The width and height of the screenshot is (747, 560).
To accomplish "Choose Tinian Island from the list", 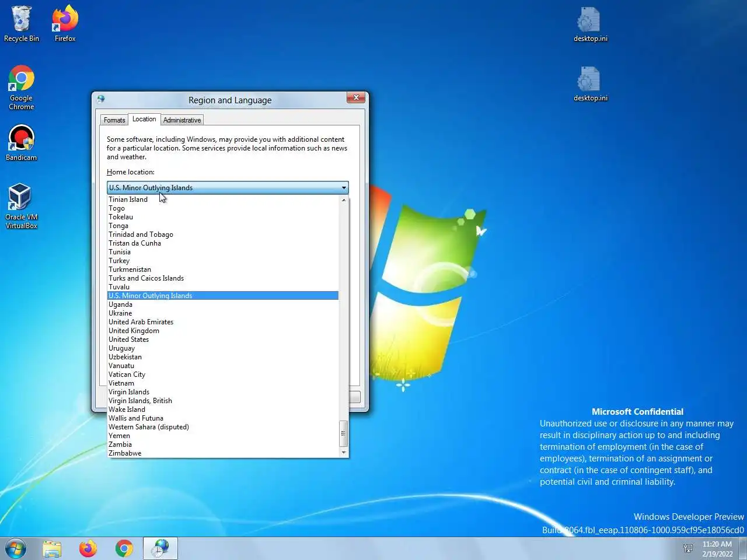I will coord(223,199).
